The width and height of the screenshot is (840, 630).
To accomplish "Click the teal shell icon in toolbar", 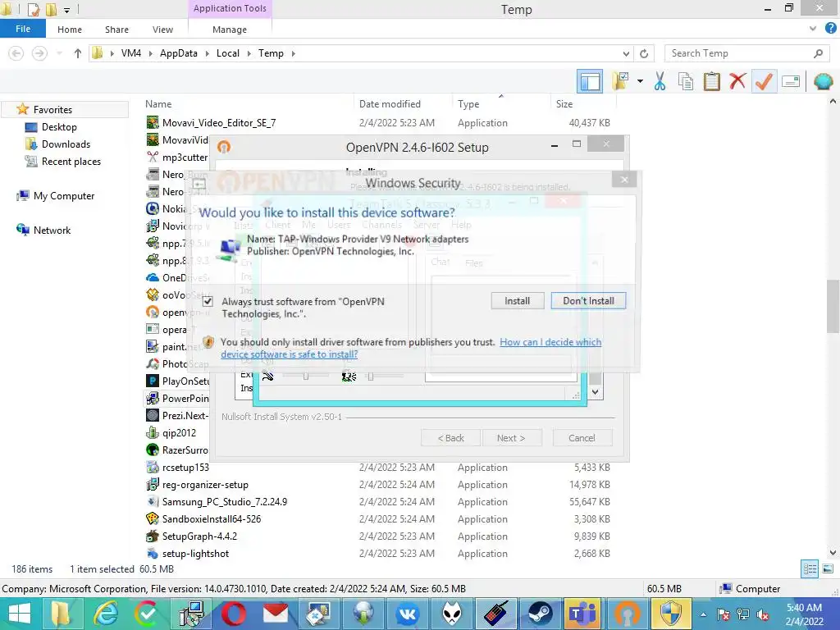I will point(823,82).
